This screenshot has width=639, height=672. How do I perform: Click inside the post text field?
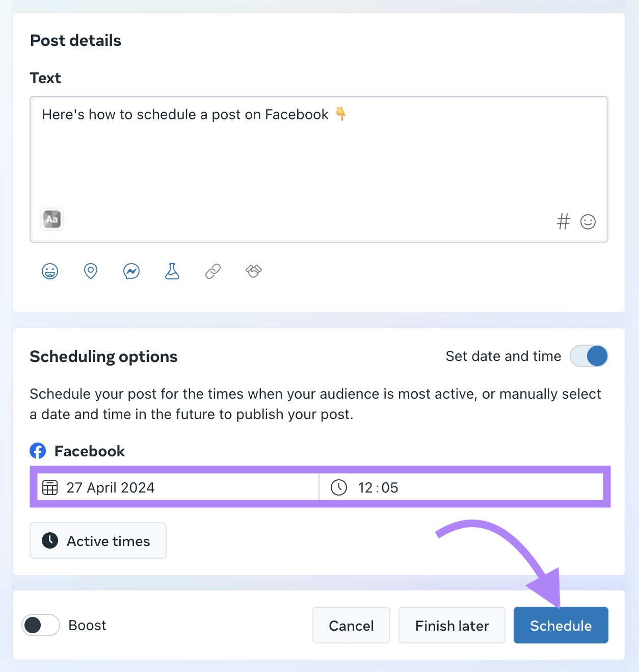[319, 163]
